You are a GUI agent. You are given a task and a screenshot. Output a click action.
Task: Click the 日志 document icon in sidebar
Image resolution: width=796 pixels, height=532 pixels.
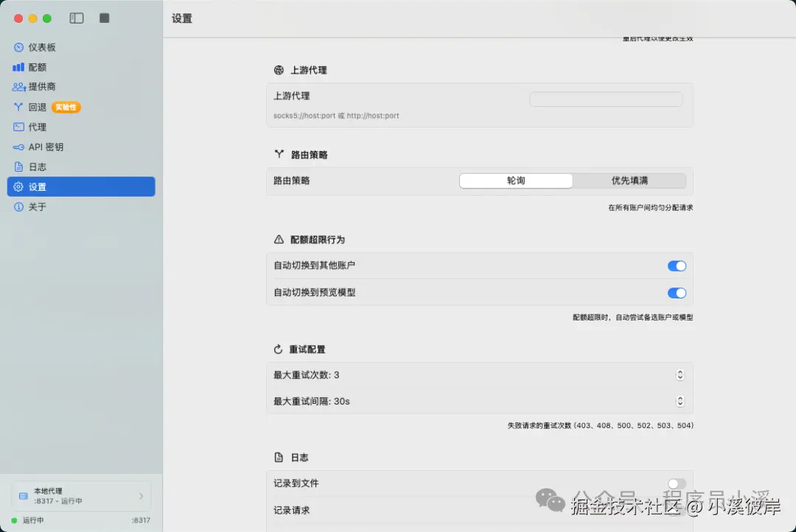pyautogui.click(x=18, y=167)
